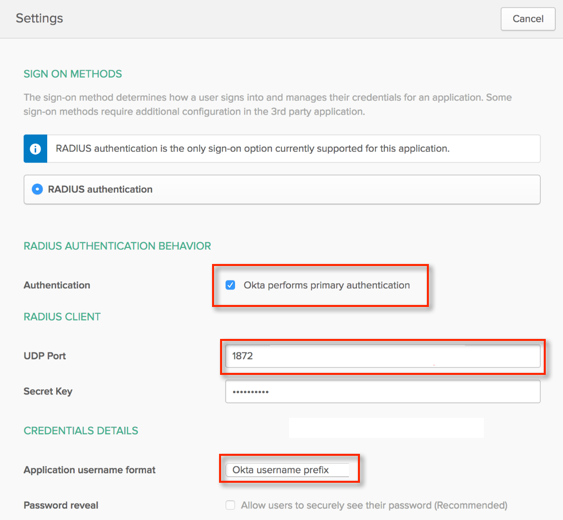This screenshot has height=520, width=563.
Task: Click the CREDENTIALS DETAILS heading
Action: tap(81, 431)
